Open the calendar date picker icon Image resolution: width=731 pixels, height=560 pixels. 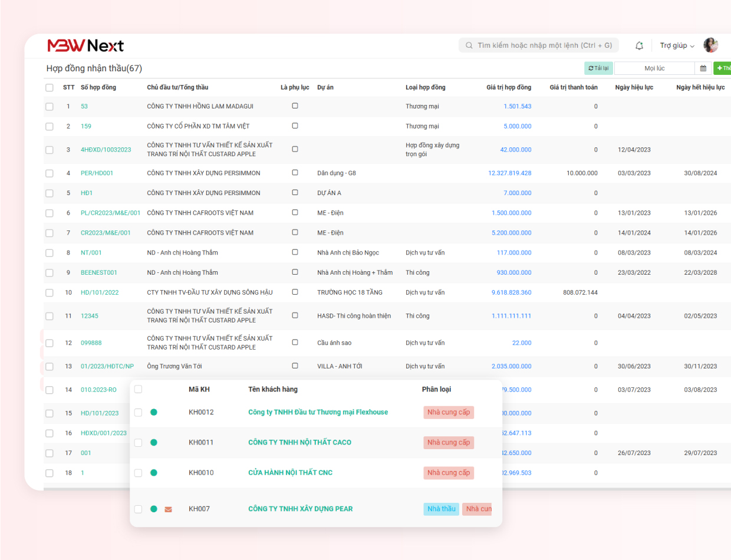(703, 68)
